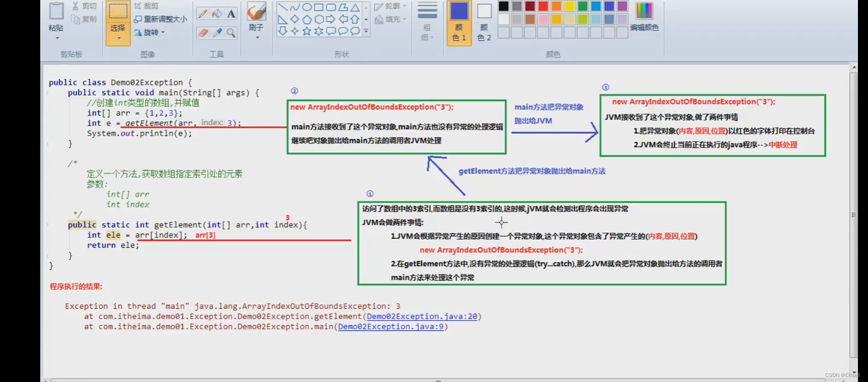Pick the yellow color swatch

(570, 7)
